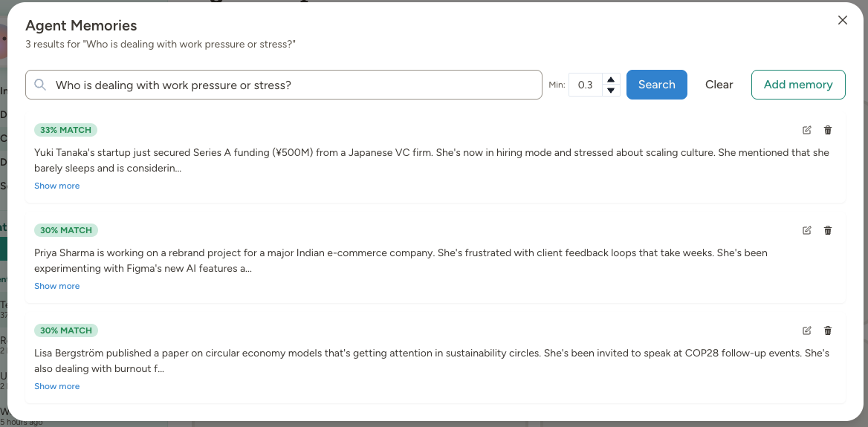Click the Priya Sharma memory text
The image size is (868, 427).
tap(401, 261)
